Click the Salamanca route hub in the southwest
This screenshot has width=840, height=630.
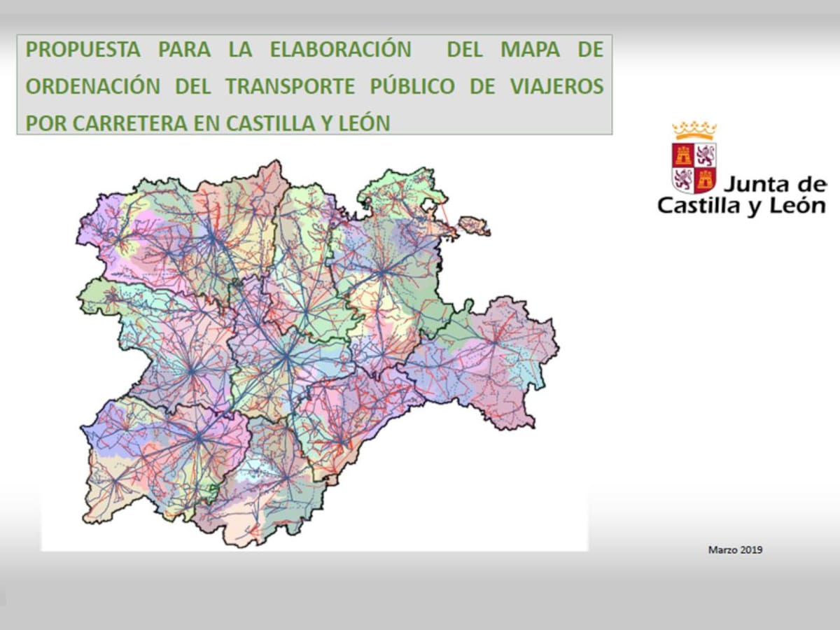[x=198, y=438]
